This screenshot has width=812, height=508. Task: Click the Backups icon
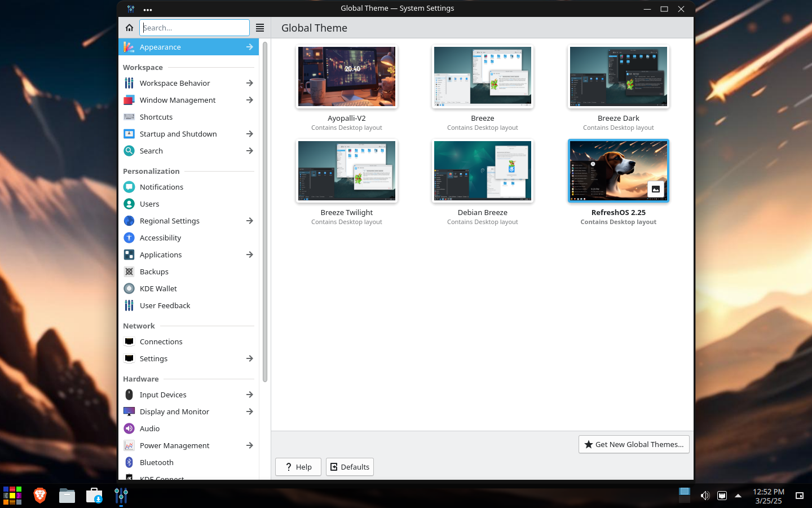point(129,271)
